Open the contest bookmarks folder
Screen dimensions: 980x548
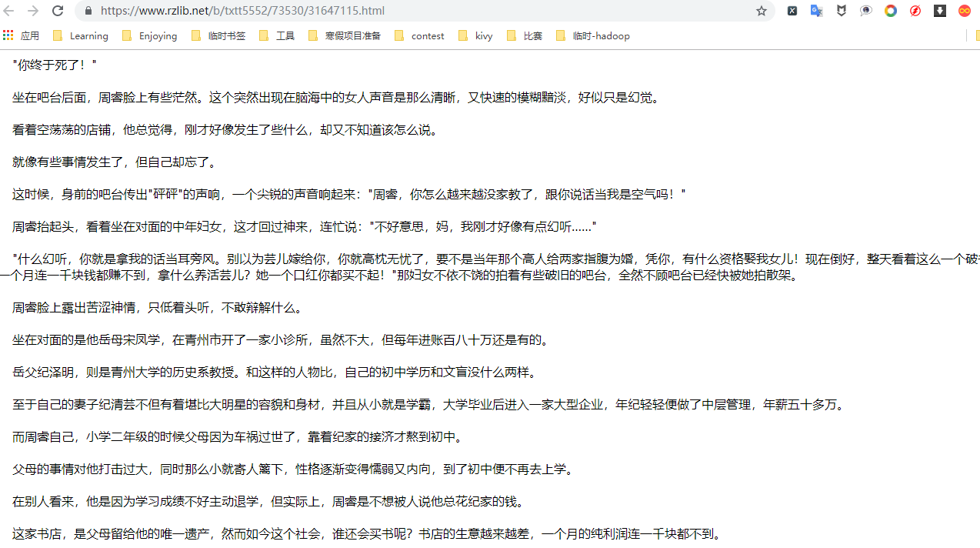point(427,35)
